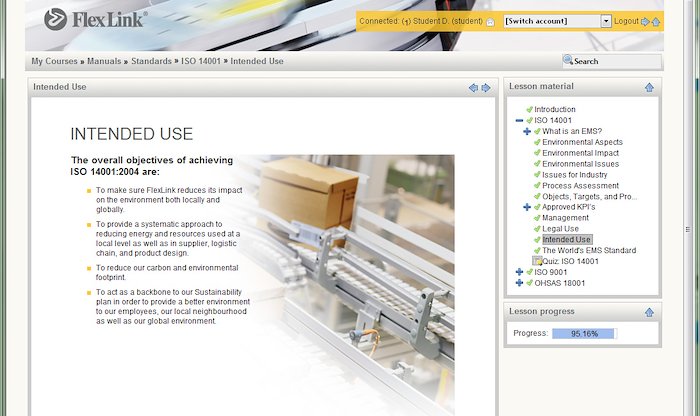Open Legal Use lesson

(x=560, y=229)
